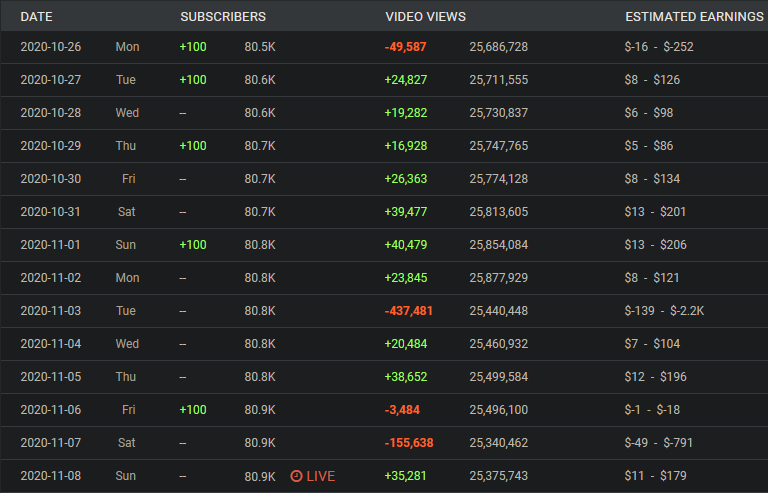Click earnings $8 - $126
This screenshot has width=768, height=493.
652,80
